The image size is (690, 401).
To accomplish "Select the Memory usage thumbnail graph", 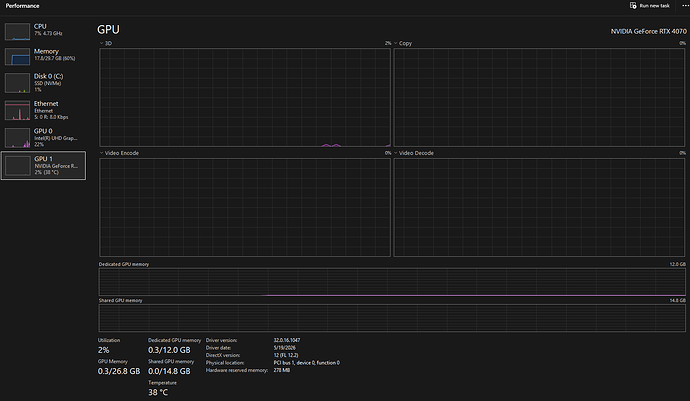I will [17, 57].
